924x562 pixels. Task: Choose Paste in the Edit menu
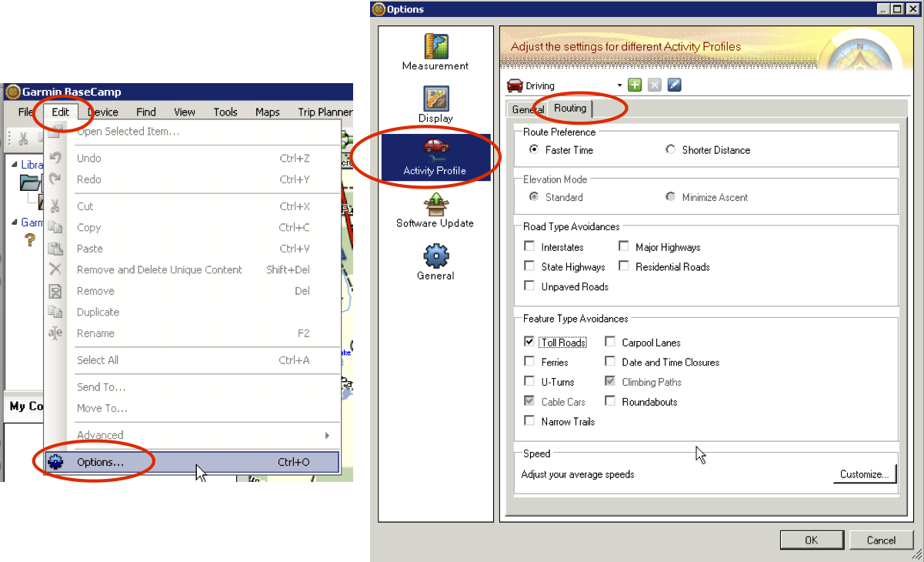point(192,249)
